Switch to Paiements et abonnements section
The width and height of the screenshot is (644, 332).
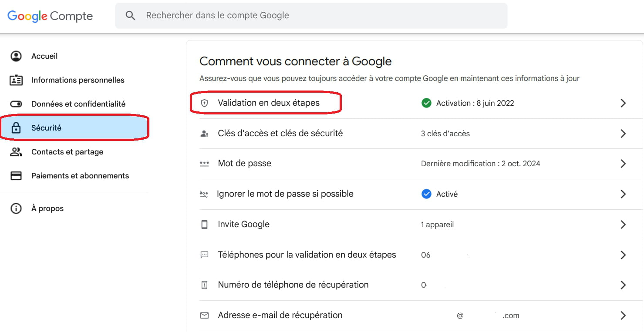tap(80, 175)
